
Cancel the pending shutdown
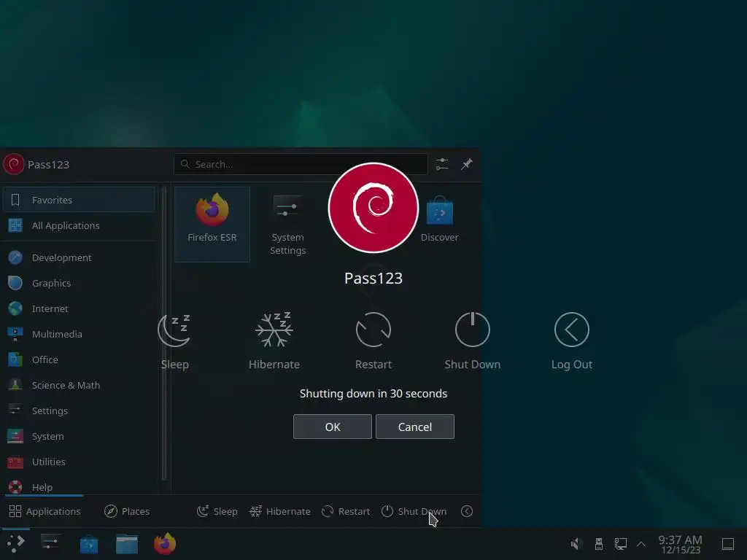(415, 427)
